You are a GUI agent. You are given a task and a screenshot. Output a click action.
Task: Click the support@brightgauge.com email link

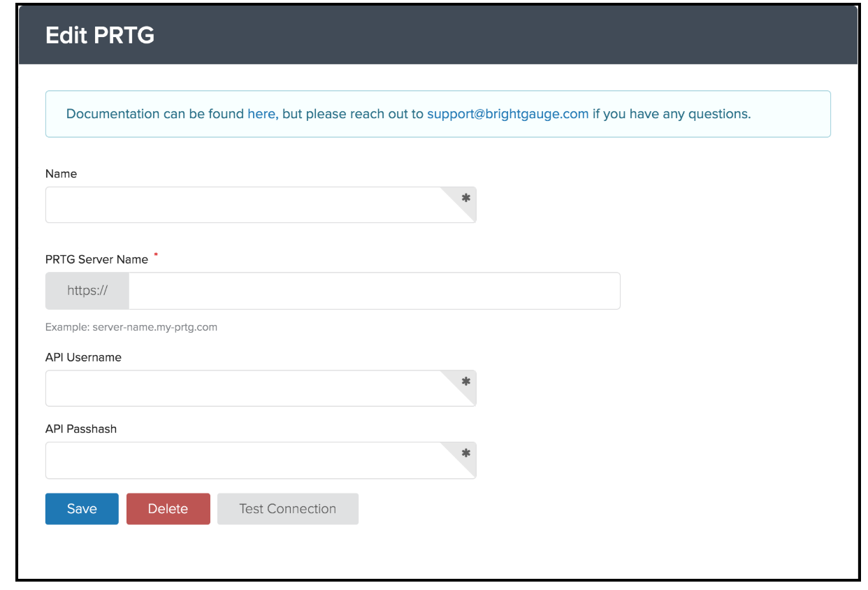[508, 114]
